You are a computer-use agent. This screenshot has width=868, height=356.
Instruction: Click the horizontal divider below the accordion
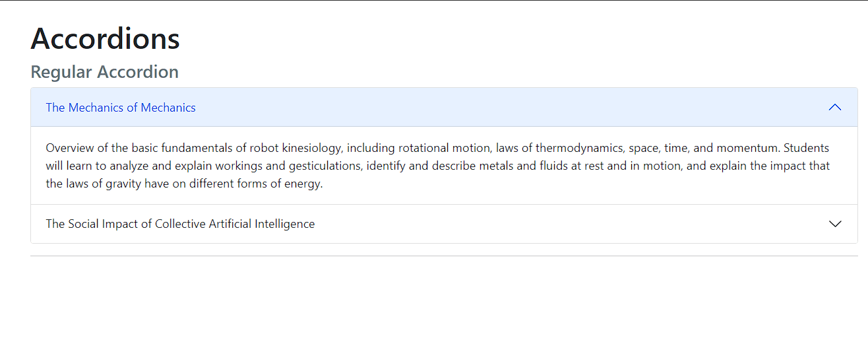(x=444, y=256)
